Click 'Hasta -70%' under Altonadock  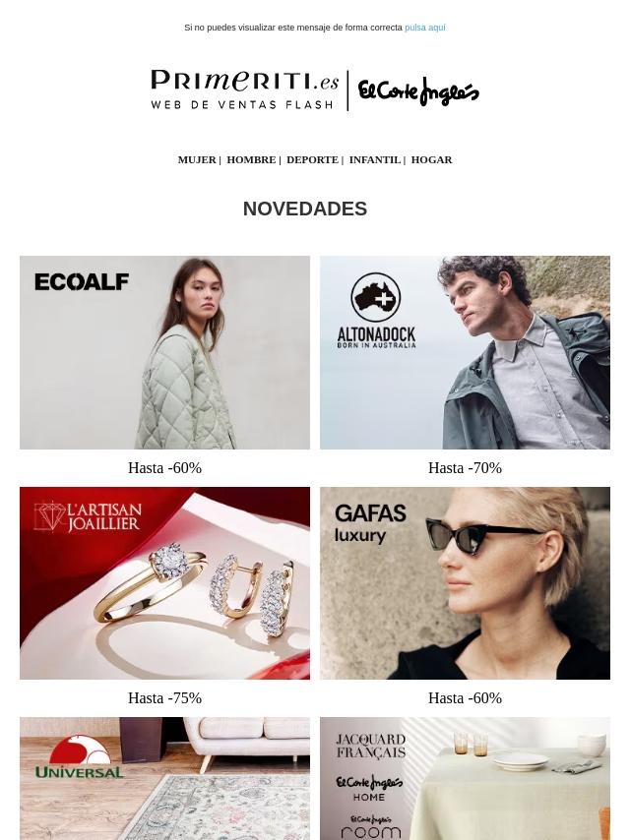(x=465, y=467)
